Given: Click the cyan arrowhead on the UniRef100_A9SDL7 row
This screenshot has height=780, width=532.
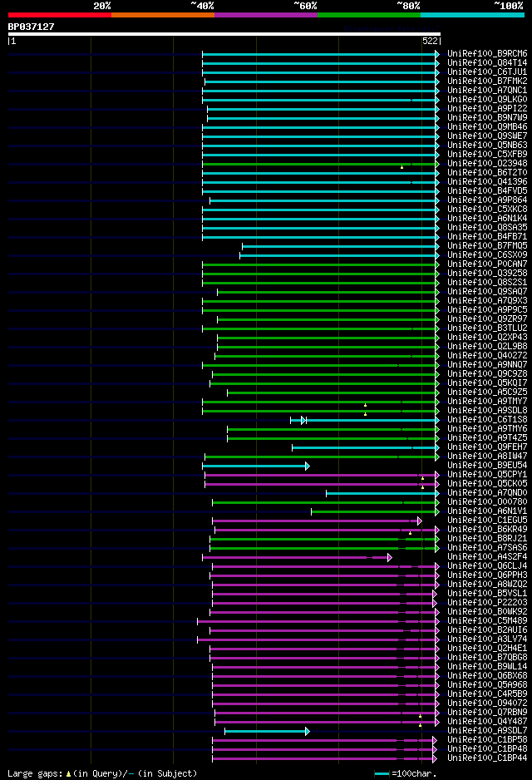Looking at the screenshot, I should click(308, 731).
